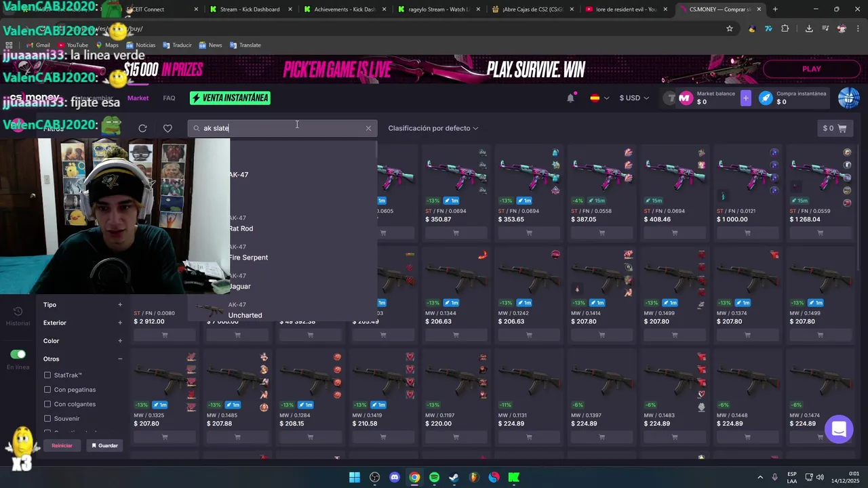Add the $ 387.05 AK-47 to cart
This screenshot has width=868, height=488.
coord(601,233)
